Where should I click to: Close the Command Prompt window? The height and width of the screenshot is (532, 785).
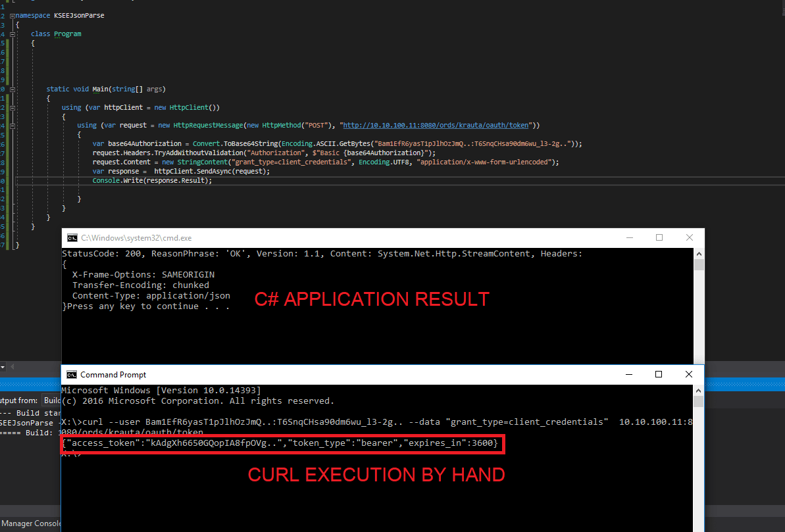pyautogui.click(x=689, y=374)
